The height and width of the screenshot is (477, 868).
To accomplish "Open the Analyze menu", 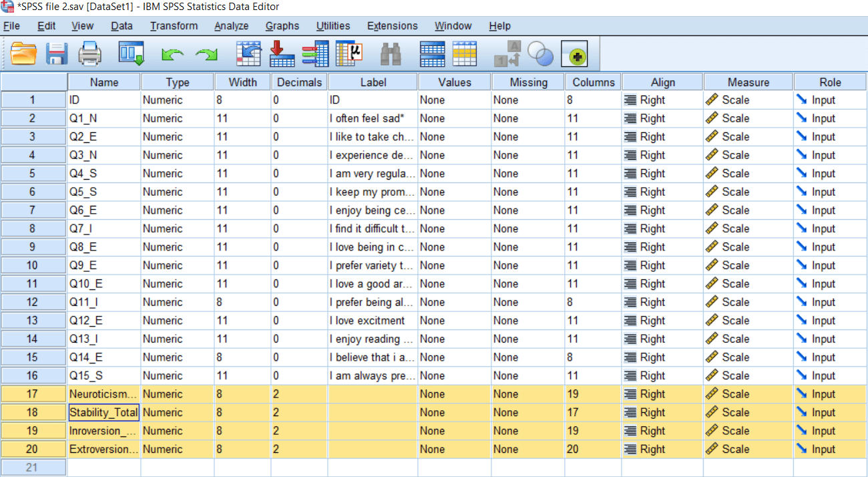I will click(231, 26).
